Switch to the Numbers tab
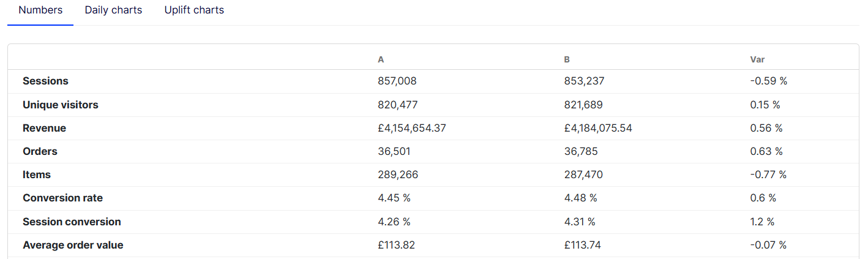The image size is (868, 259). pyautogui.click(x=40, y=10)
